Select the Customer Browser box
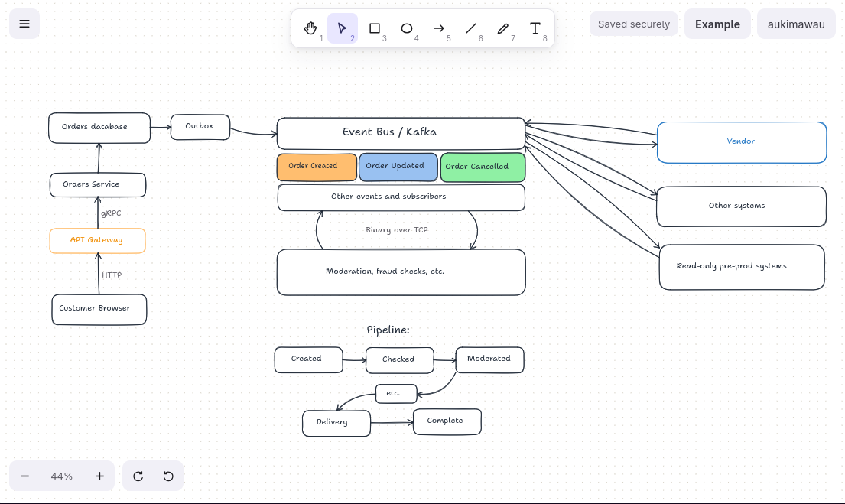Image resolution: width=845 pixels, height=504 pixels. point(99,310)
